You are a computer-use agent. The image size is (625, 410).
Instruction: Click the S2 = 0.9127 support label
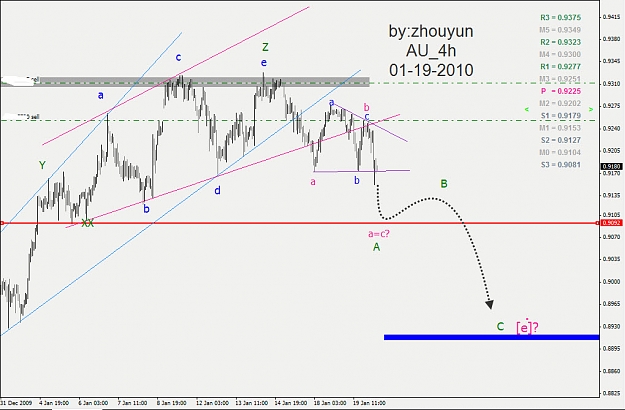click(561, 140)
